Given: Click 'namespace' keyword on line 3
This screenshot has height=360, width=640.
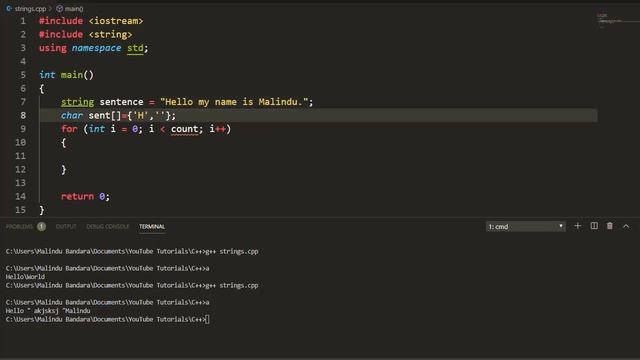Looking at the screenshot, I should 96,48.
